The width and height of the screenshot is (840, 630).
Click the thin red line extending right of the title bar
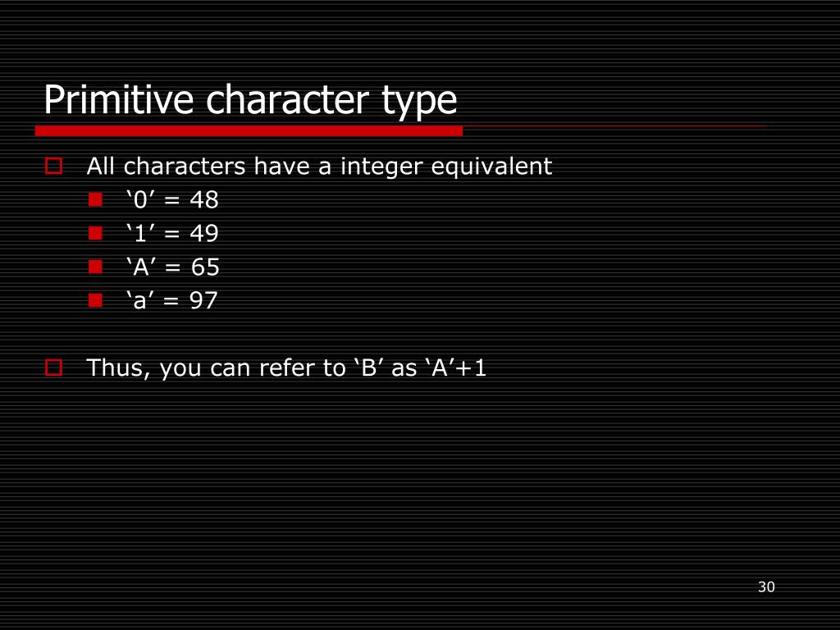tap(615, 126)
